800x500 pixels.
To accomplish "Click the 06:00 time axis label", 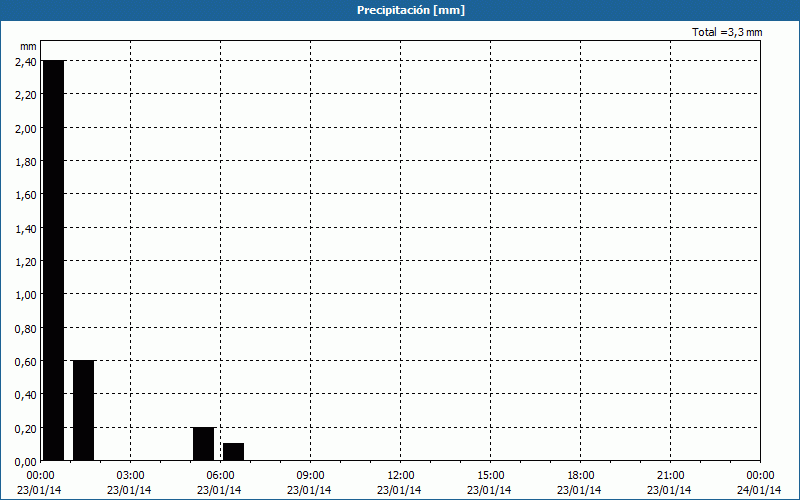I will pos(220,476).
